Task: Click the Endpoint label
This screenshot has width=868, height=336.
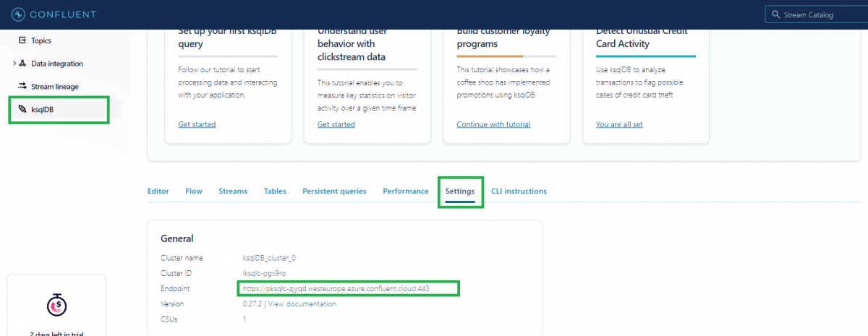Action: pos(175,289)
